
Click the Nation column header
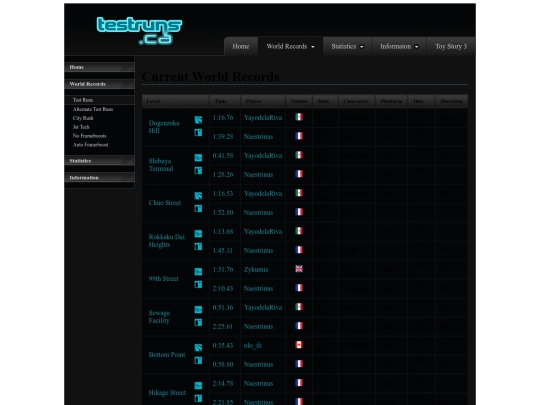(x=299, y=101)
